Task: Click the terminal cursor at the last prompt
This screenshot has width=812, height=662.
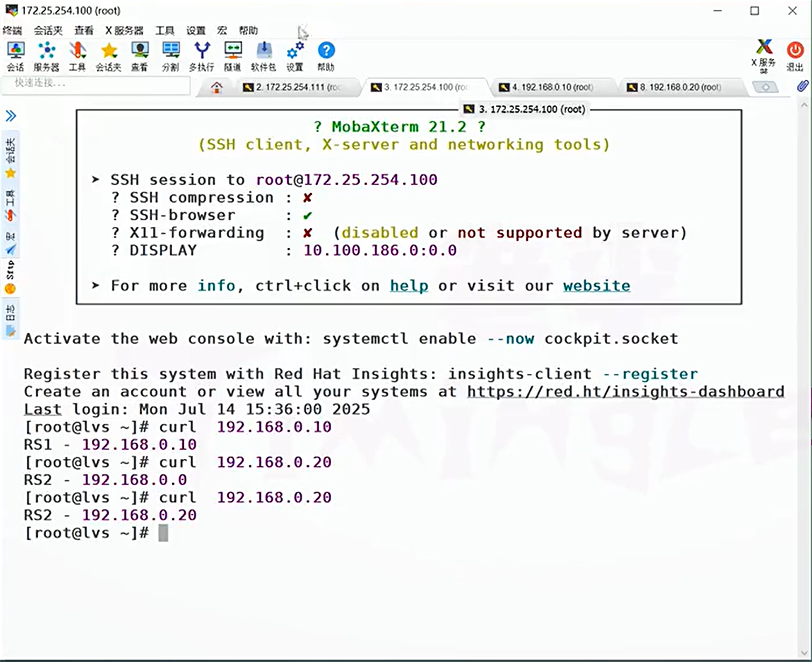Action: 163,533
